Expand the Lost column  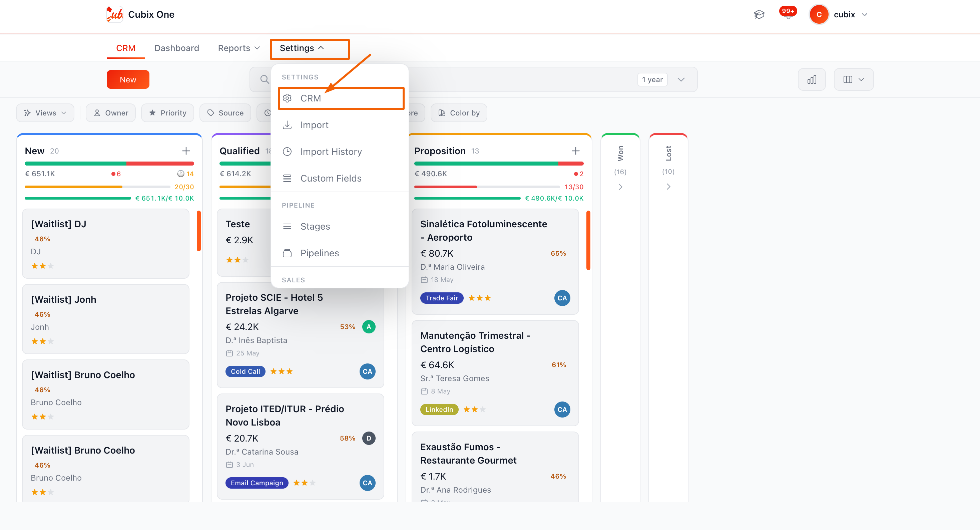tap(668, 187)
